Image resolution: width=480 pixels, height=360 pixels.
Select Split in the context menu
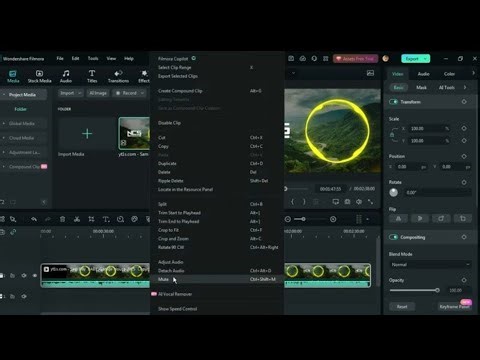coord(217,204)
